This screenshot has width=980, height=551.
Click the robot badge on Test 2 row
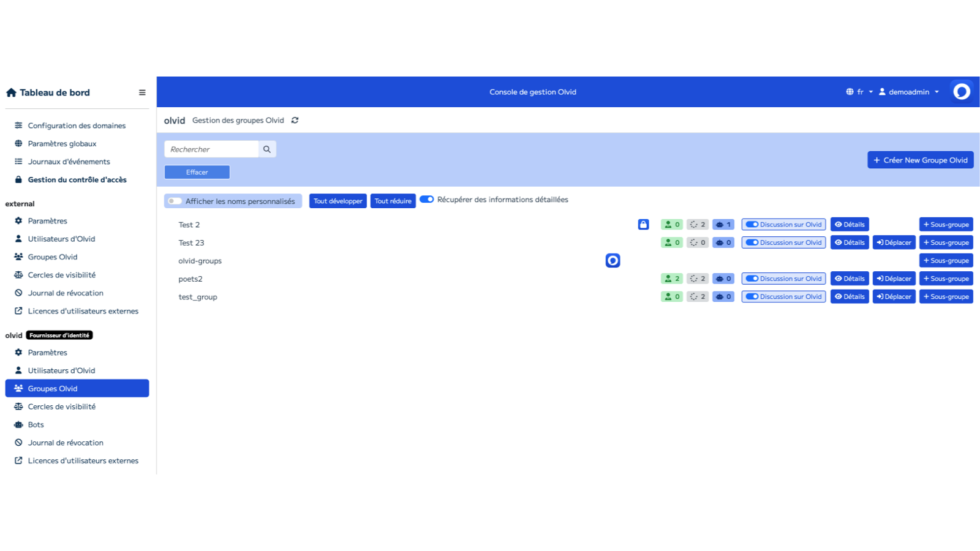pos(723,224)
